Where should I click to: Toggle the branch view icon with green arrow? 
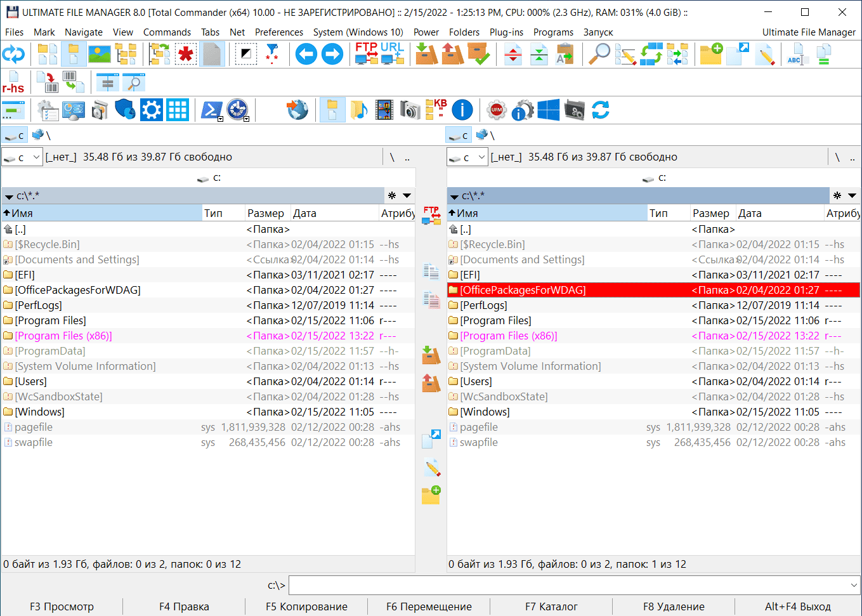[x=160, y=55]
